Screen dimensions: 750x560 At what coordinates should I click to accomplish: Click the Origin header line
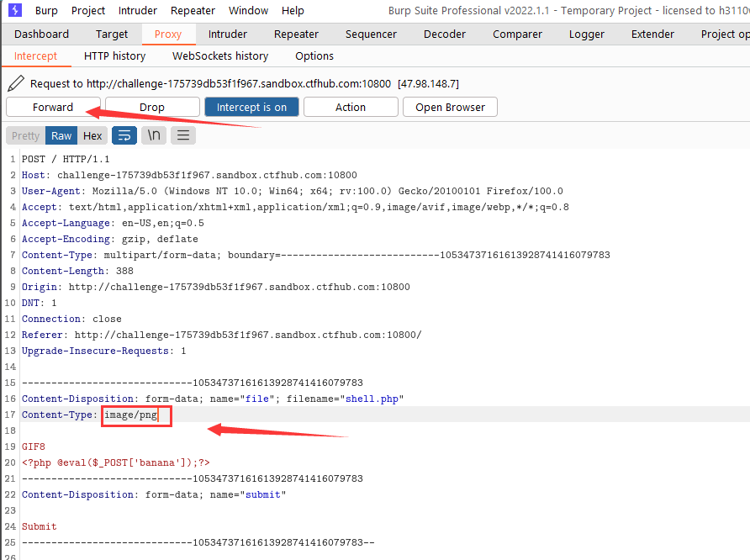pos(216,287)
